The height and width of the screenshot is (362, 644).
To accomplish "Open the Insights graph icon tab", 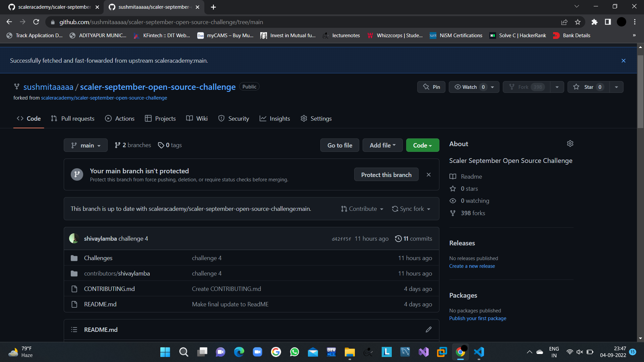I will pos(275,118).
